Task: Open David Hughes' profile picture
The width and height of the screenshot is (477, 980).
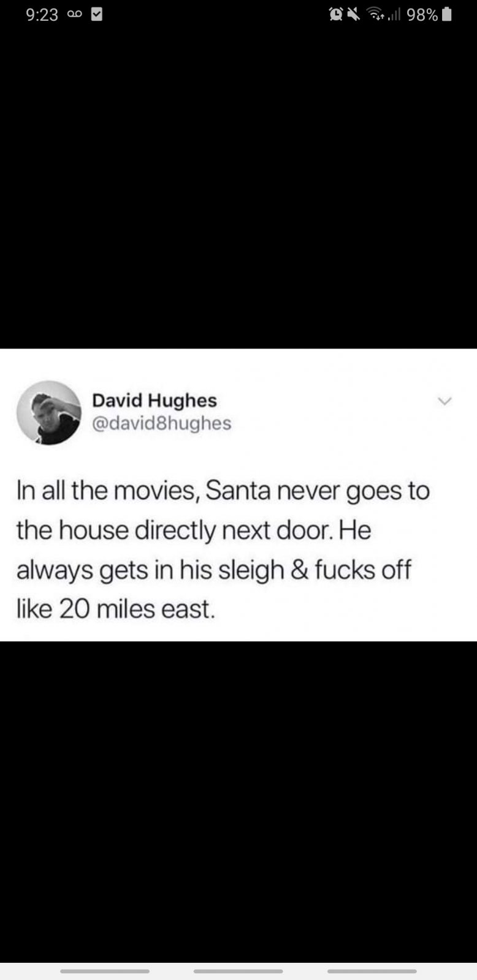Action: point(48,412)
